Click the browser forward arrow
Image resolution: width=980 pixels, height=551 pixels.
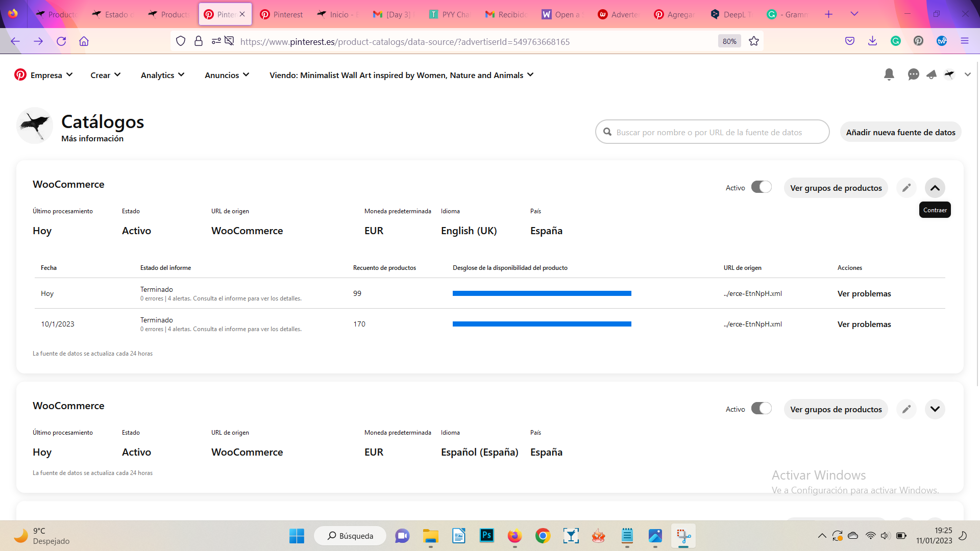[x=38, y=41]
